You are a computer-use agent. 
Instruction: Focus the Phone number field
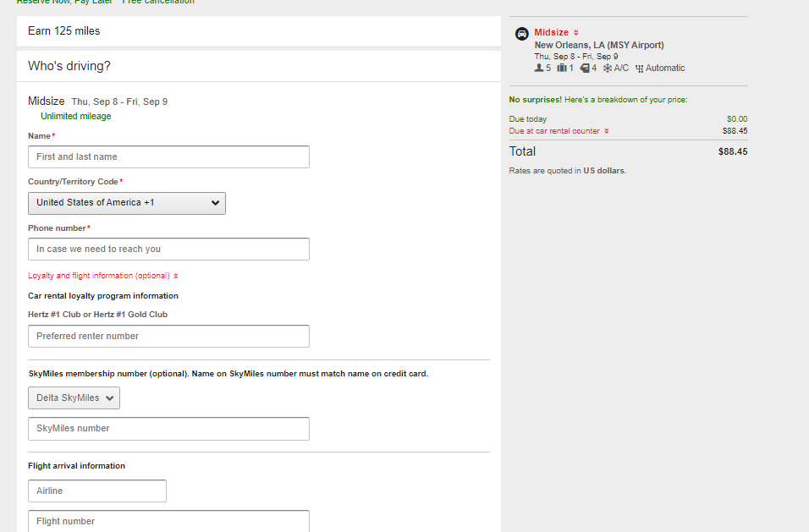click(x=168, y=249)
